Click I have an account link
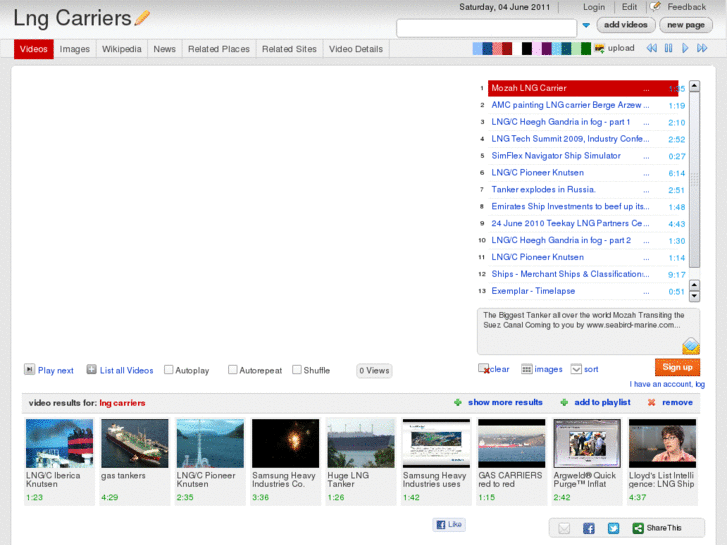Screen dimensions: 727x545 667,384
